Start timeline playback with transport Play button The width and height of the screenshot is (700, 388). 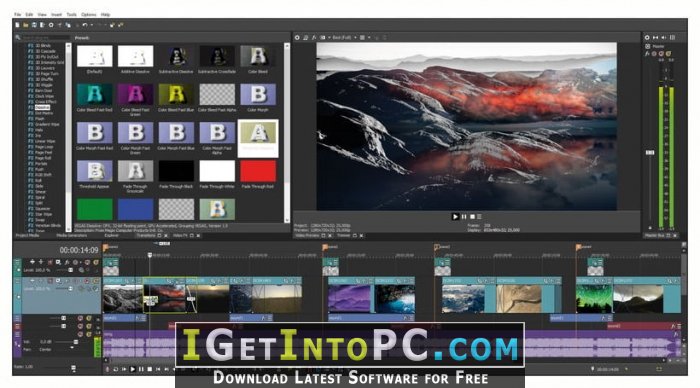coord(133,369)
